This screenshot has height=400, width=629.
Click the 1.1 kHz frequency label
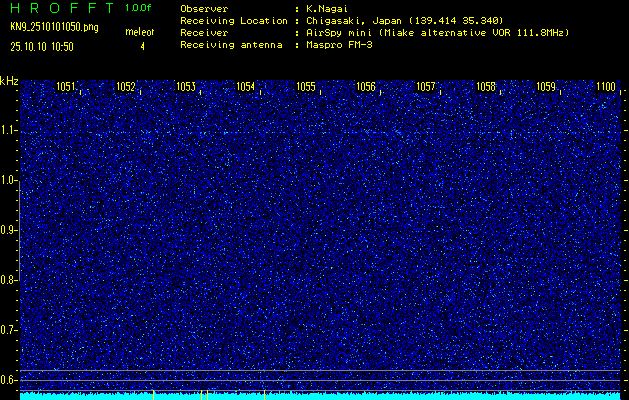tap(9, 130)
